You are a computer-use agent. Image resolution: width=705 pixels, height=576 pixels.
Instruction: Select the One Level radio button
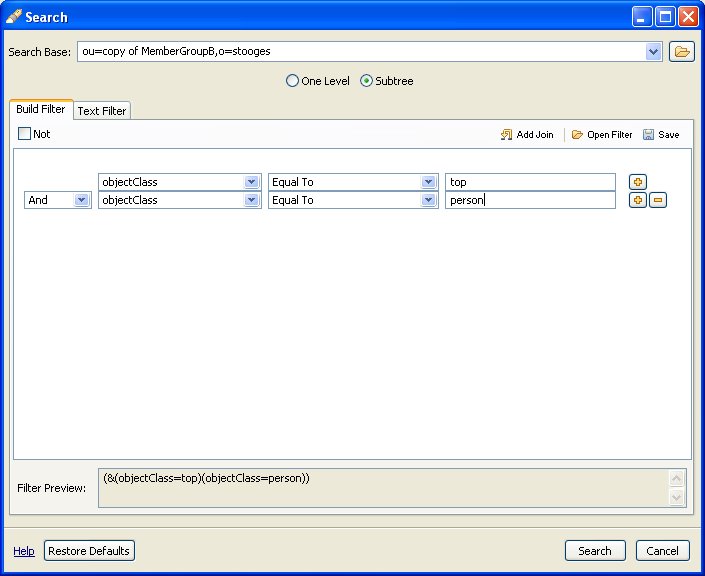(292, 81)
